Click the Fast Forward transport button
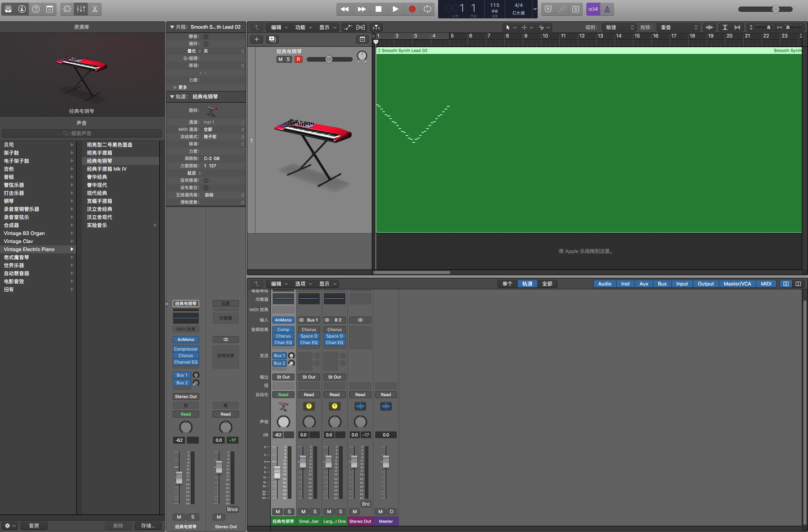Image resolution: width=808 pixels, height=532 pixels. click(362, 9)
